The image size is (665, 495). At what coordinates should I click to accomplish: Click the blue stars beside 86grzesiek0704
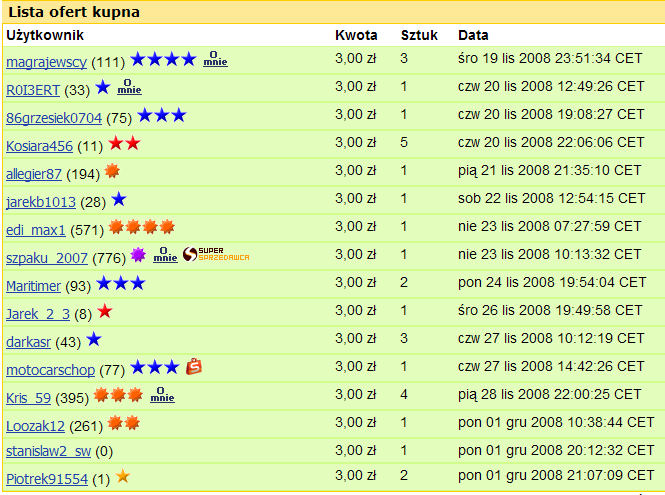point(162,115)
